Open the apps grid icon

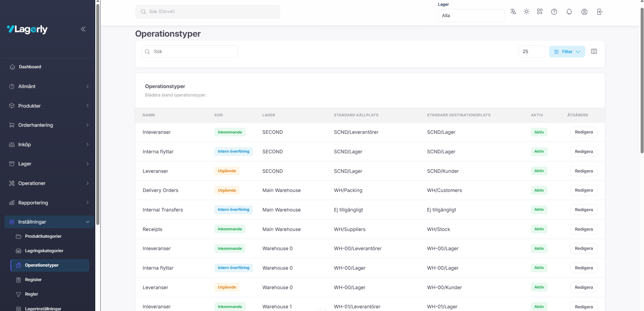tap(540, 12)
